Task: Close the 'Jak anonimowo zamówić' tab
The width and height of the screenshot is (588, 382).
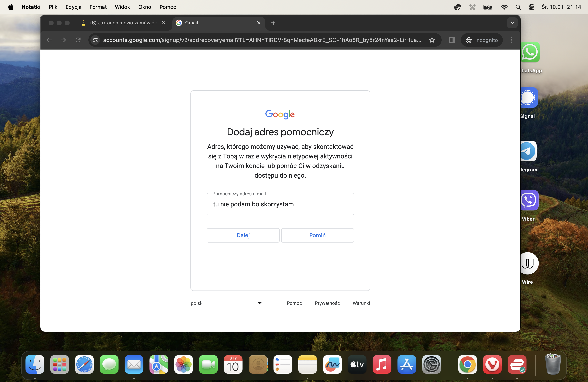Action: [x=163, y=23]
